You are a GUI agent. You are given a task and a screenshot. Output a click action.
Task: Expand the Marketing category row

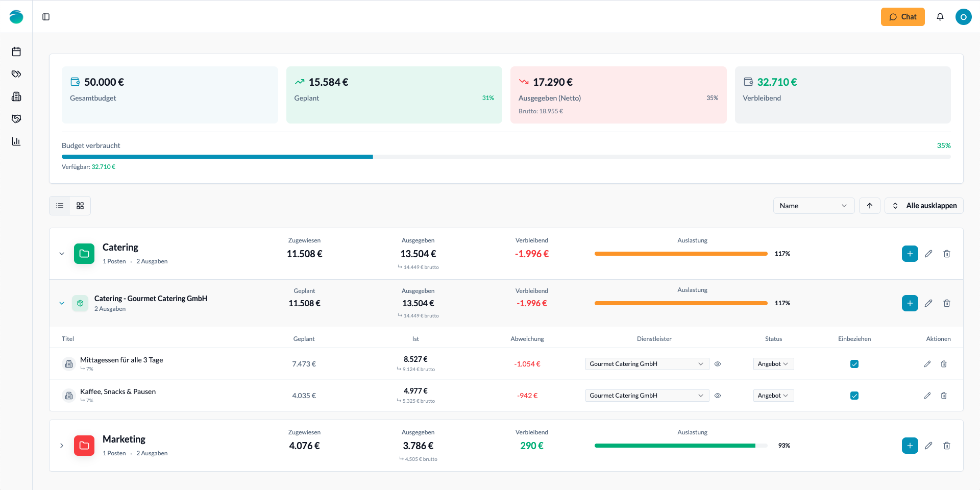[62, 446]
